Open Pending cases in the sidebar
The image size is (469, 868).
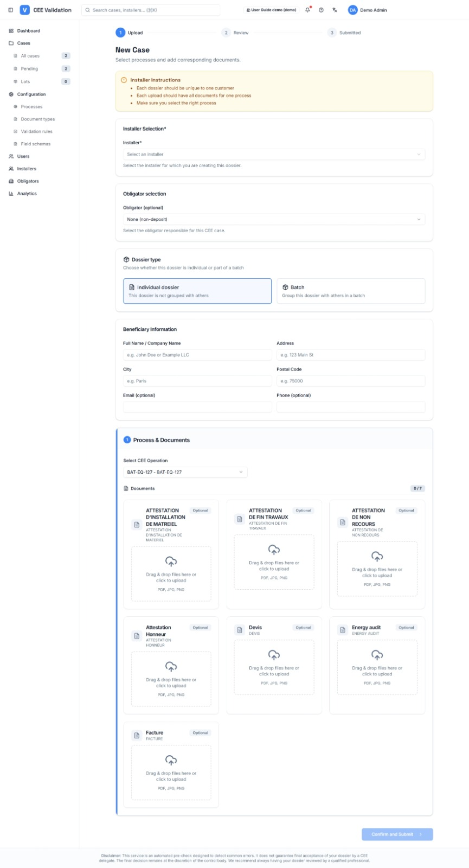30,69
